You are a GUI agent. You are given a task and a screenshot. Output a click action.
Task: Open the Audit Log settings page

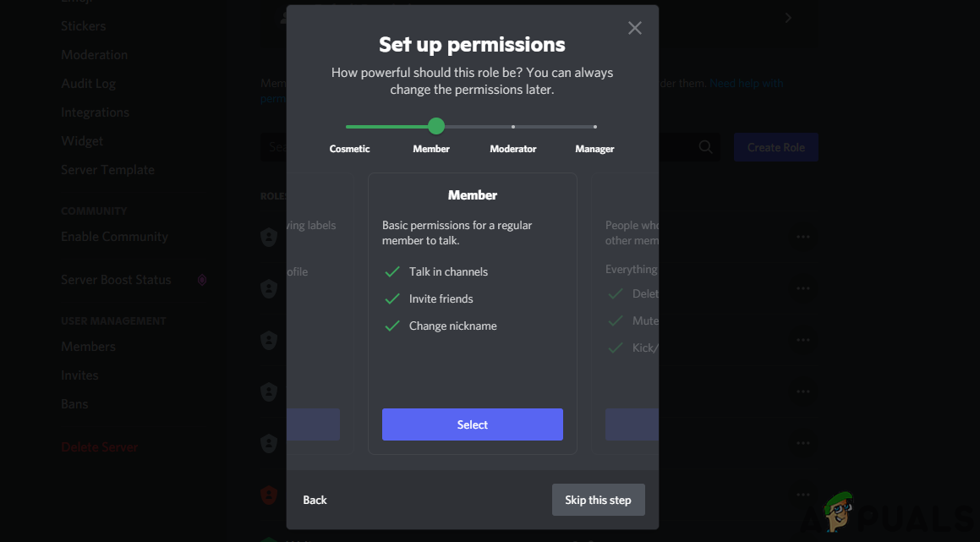point(88,84)
